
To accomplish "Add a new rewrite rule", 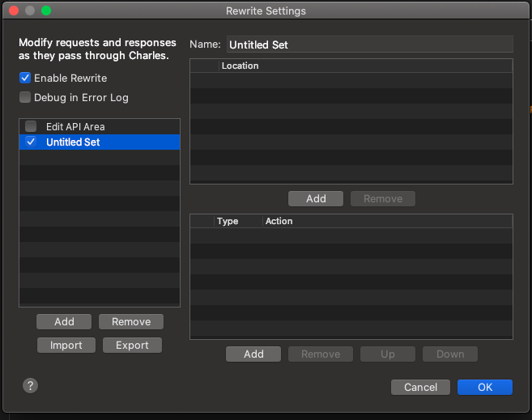I will point(253,354).
